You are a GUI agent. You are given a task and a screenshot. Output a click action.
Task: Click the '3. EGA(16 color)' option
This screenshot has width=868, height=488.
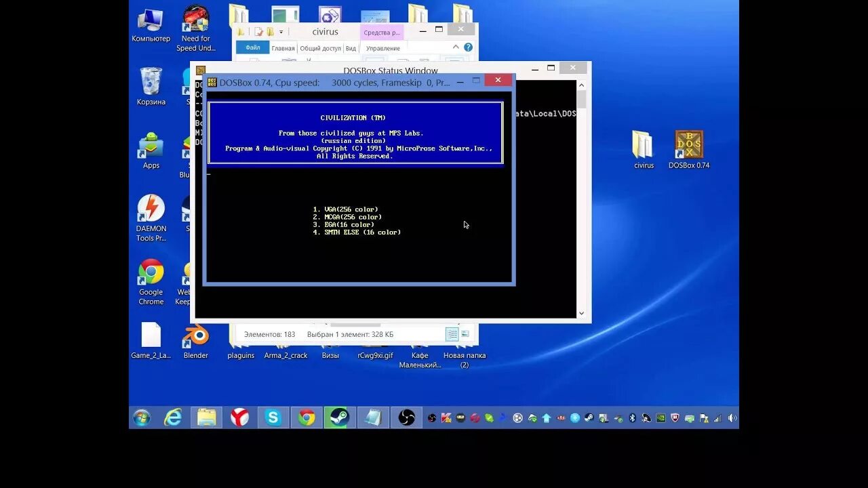tap(343, 224)
